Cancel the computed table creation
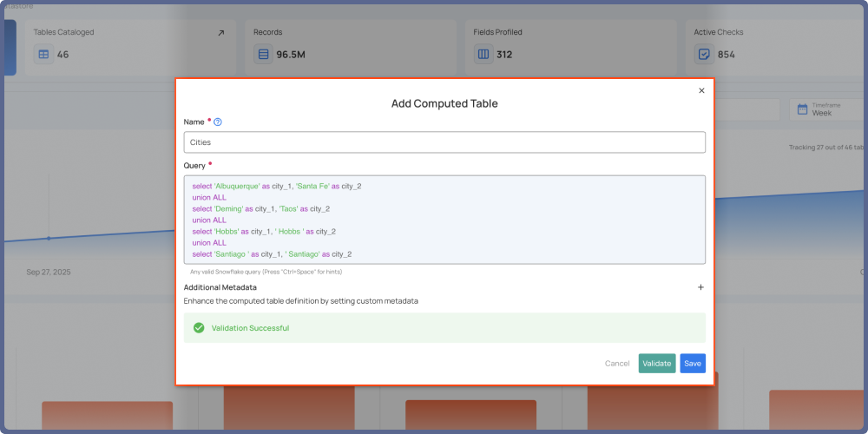Screen dimensions: 868x434 coord(617,364)
